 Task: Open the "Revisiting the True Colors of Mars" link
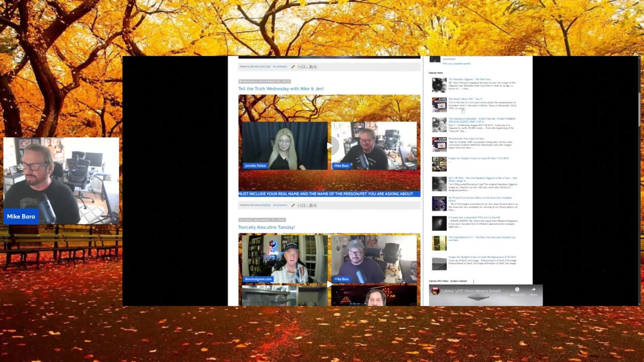(466, 139)
